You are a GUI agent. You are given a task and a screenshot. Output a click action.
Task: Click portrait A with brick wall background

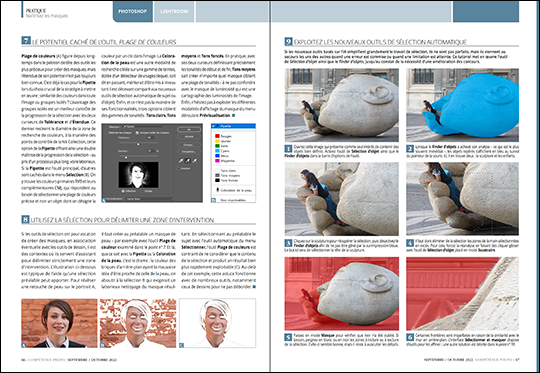click(x=59, y=323)
